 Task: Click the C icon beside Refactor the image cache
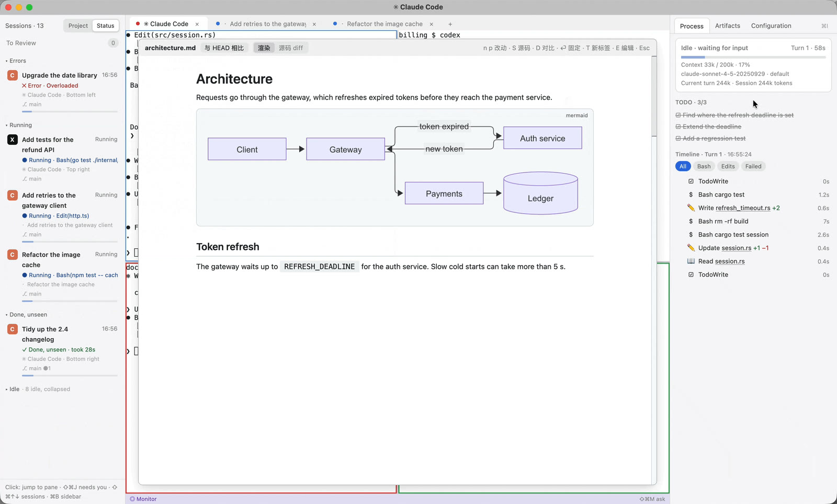pyautogui.click(x=13, y=255)
